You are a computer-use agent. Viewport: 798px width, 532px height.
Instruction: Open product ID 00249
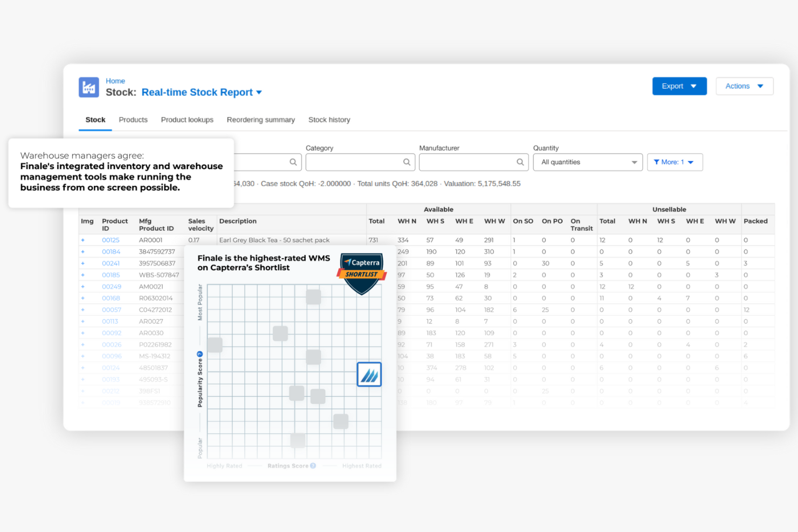(112, 287)
